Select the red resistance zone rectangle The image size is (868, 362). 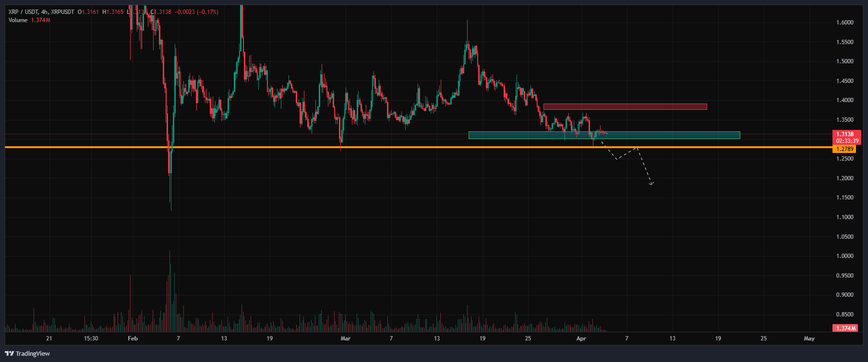coord(625,106)
